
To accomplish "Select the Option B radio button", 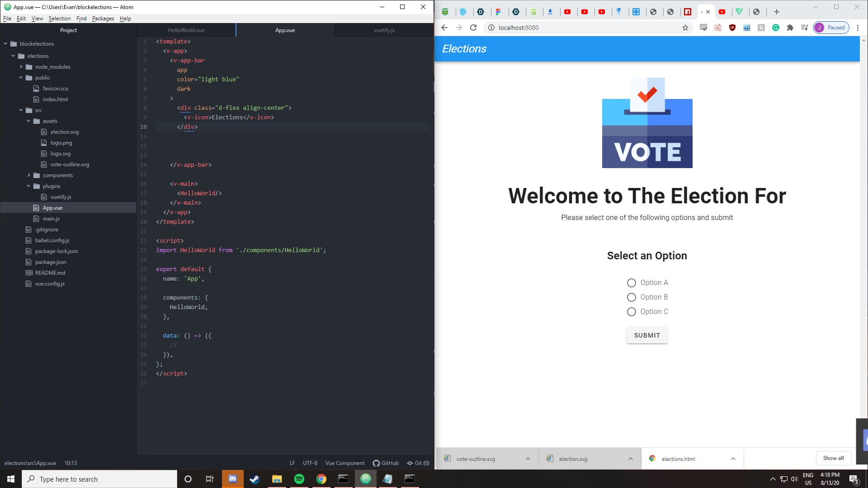I will coord(632,297).
